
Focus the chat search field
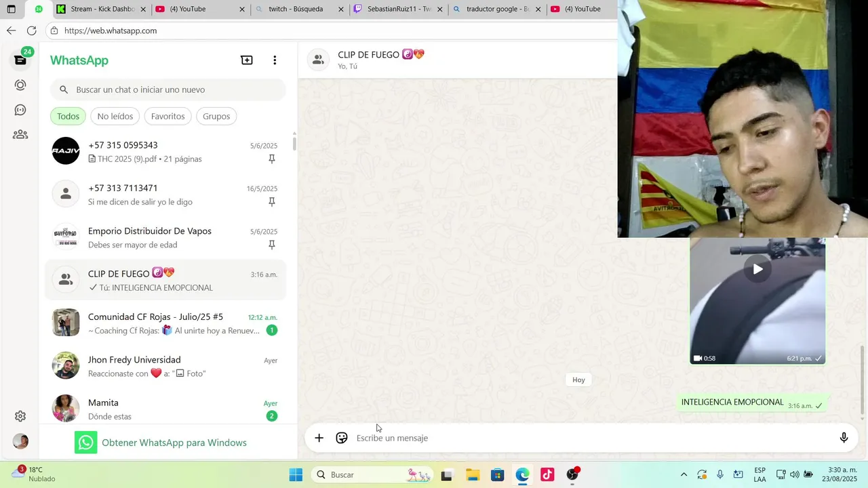(168, 89)
